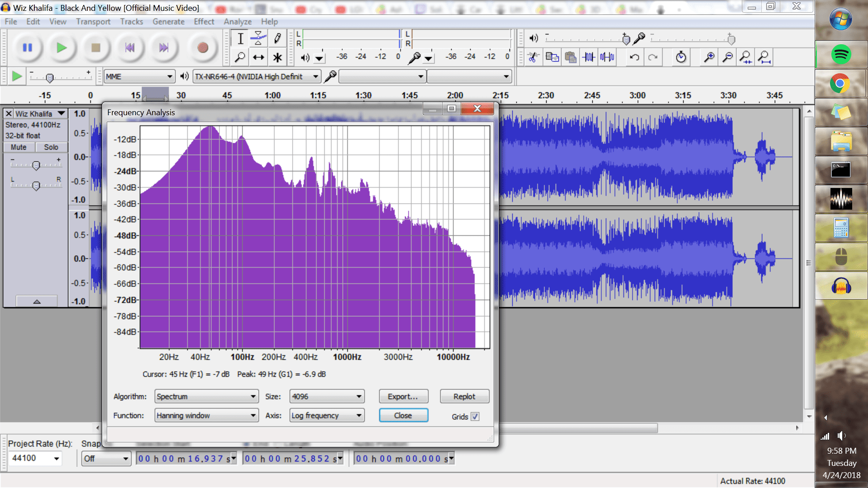Click the Export... button
The image size is (868, 488).
(x=403, y=396)
